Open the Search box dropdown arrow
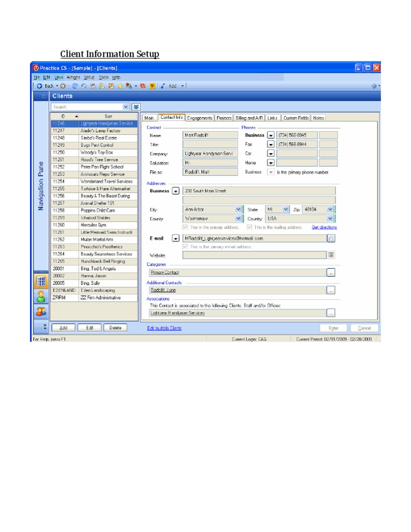This screenshot has height=532, width=411. tap(126, 107)
